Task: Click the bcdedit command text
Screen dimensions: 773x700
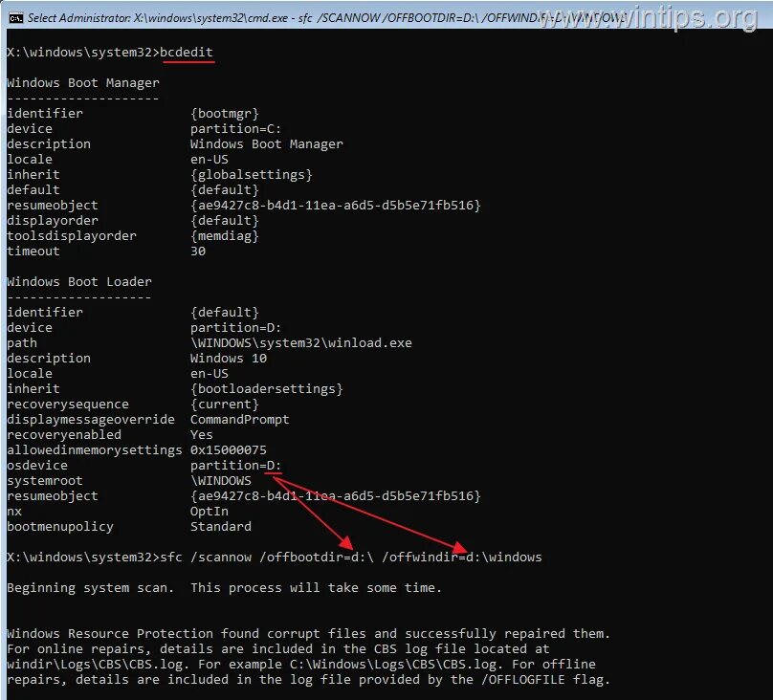Action: click(187, 53)
